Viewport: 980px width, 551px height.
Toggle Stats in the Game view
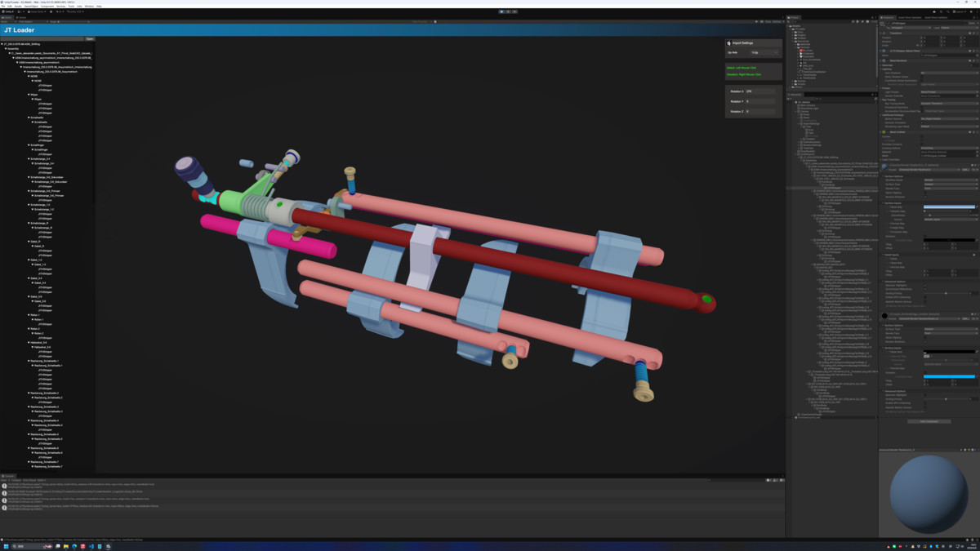pyautogui.click(x=768, y=21)
